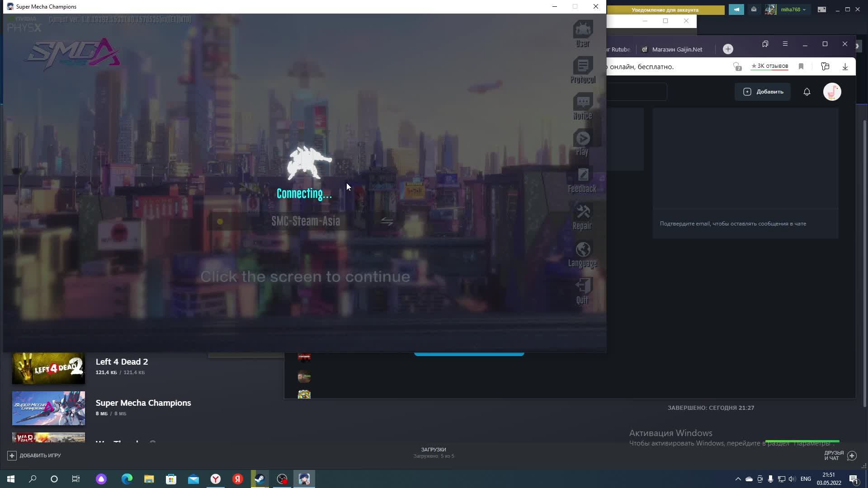Open a new browser tab with plus

(728, 49)
